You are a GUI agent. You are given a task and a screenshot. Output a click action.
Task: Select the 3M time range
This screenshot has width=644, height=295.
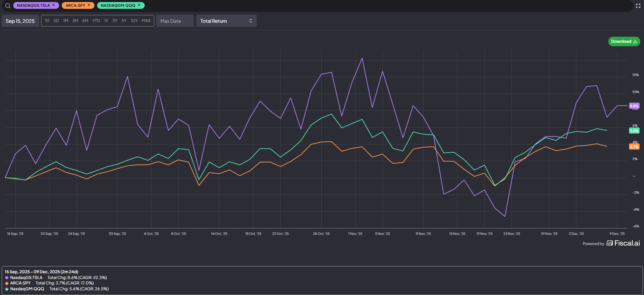tap(75, 21)
